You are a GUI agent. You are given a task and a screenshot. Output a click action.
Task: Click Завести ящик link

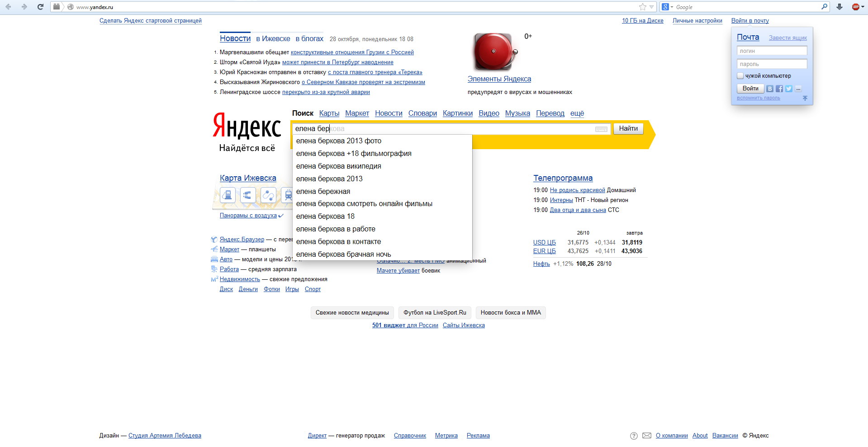pyautogui.click(x=787, y=38)
